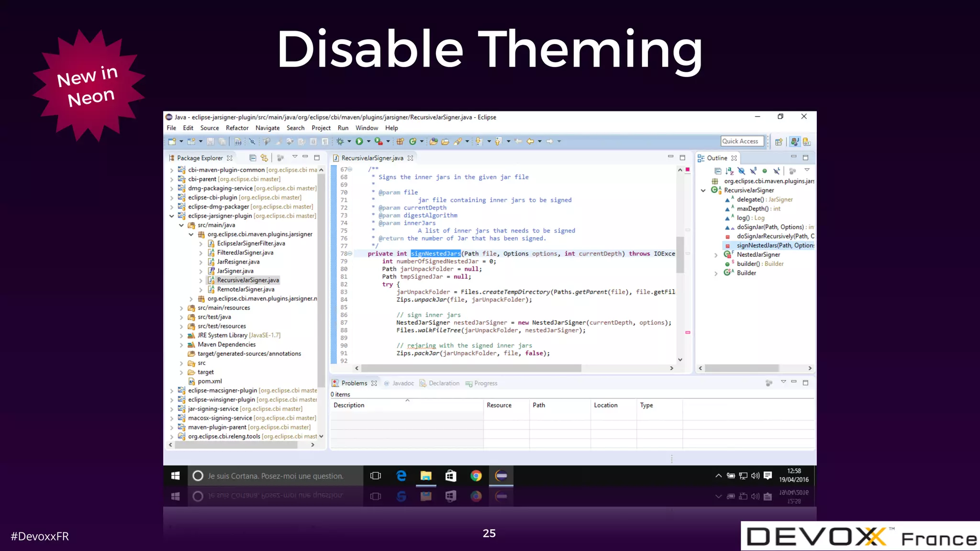Click the Previous Annotation up-arrow icon
Screen dimensions: 980x551
pos(498,142)
